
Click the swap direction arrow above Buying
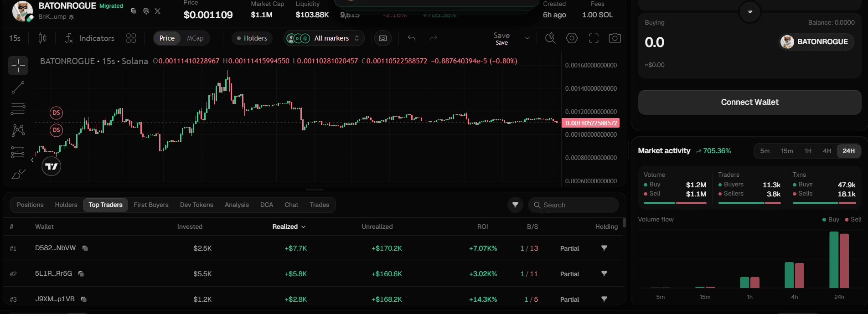(750, 12)
